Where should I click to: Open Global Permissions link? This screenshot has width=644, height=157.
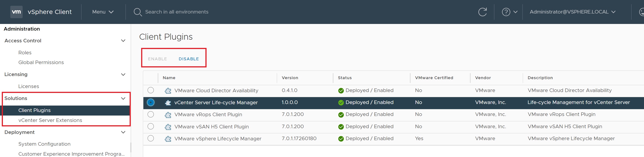pos(41,63)
